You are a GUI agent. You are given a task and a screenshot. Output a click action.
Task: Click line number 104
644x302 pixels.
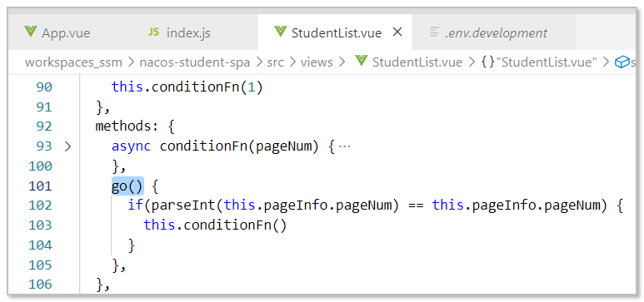pyautogui.click(x=40, y=245)
